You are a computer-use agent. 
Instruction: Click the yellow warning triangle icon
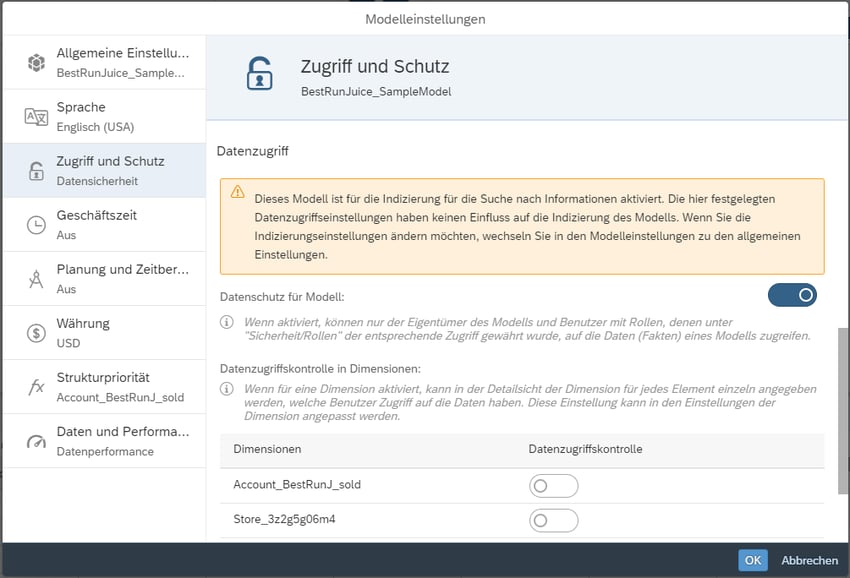tap(237, 191)
